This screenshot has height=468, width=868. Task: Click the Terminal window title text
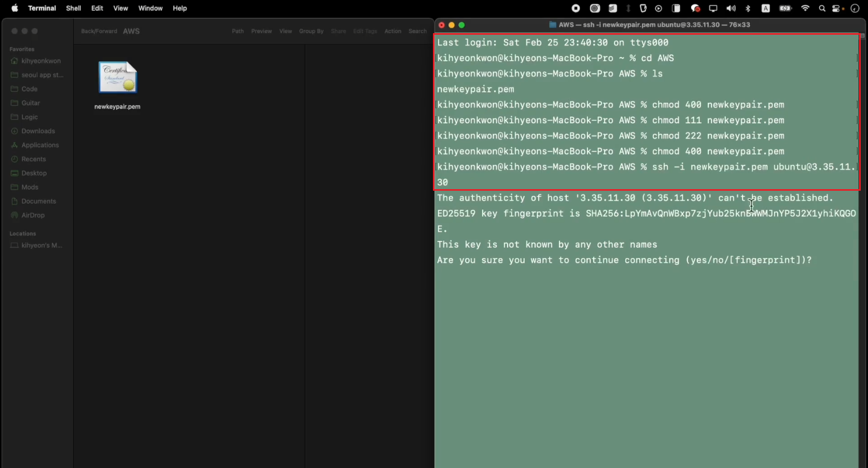coord(654,25)
